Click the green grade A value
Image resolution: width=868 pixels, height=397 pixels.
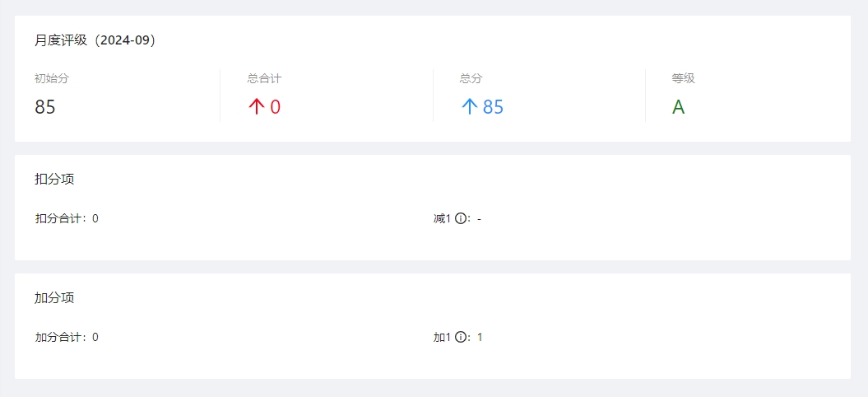678,107
